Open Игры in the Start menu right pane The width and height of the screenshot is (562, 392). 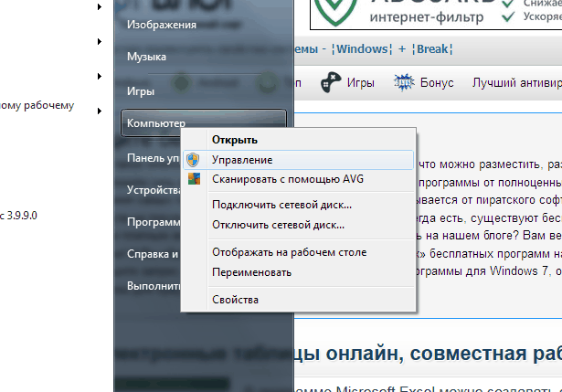pos(204,91)
